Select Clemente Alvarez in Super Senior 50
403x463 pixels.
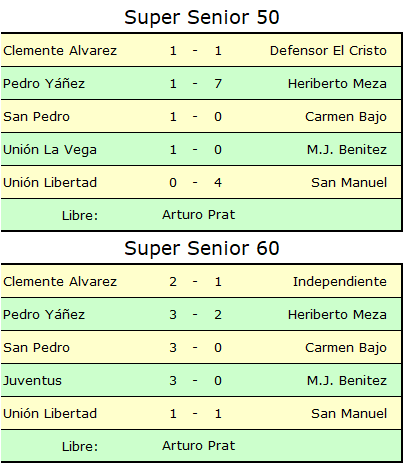pos(60,51)
